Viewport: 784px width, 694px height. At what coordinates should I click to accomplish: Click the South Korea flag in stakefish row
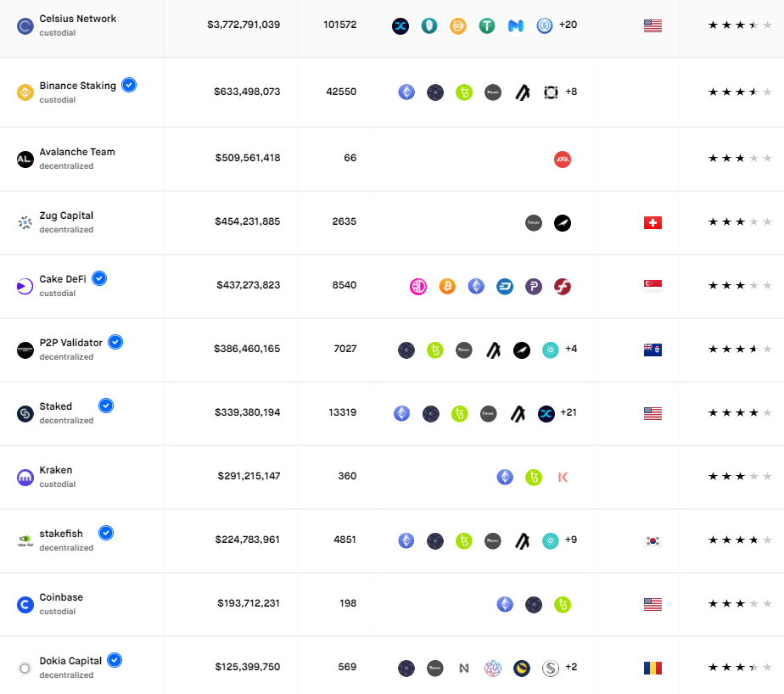click(653, 541)
